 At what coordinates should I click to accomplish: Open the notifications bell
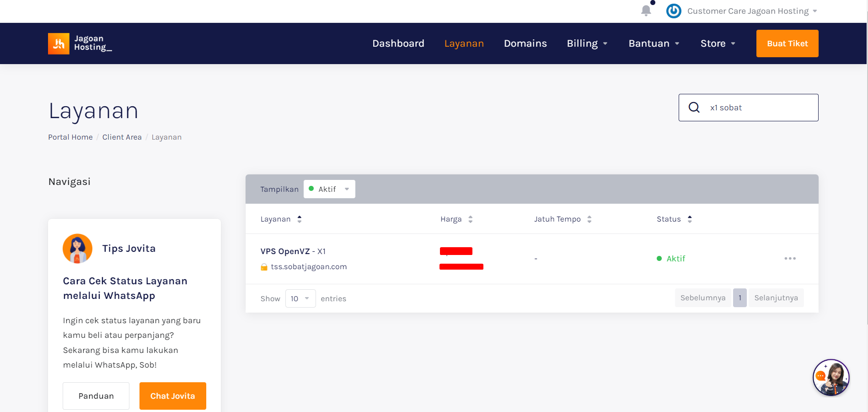click(x=646, y=11)
